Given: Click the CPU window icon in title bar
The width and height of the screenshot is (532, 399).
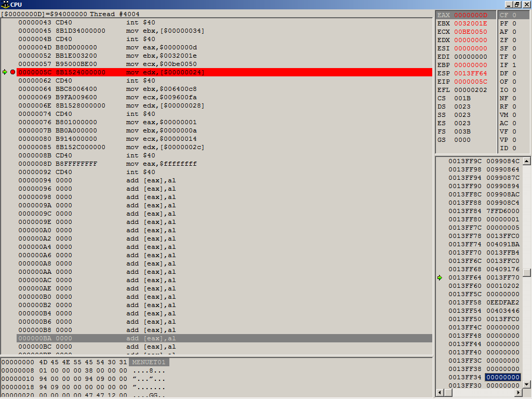Looking at the screenshot, I should pos(5,4).
